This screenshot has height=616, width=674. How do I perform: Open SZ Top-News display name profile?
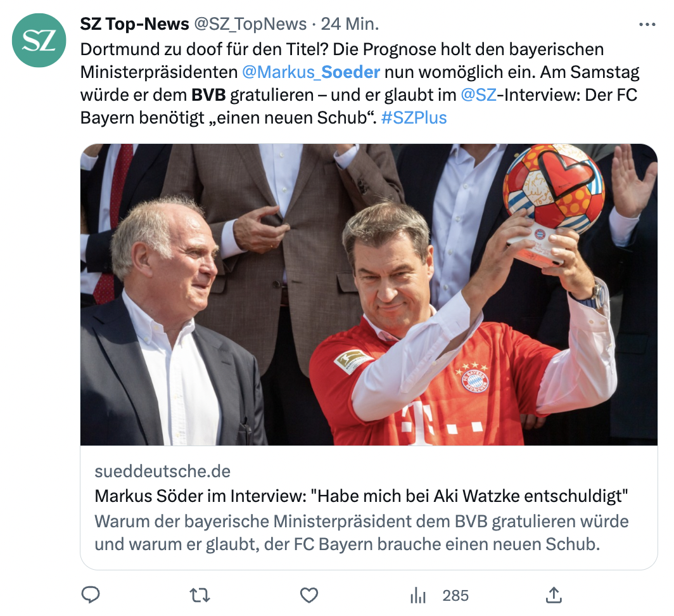tap(134, 24)
